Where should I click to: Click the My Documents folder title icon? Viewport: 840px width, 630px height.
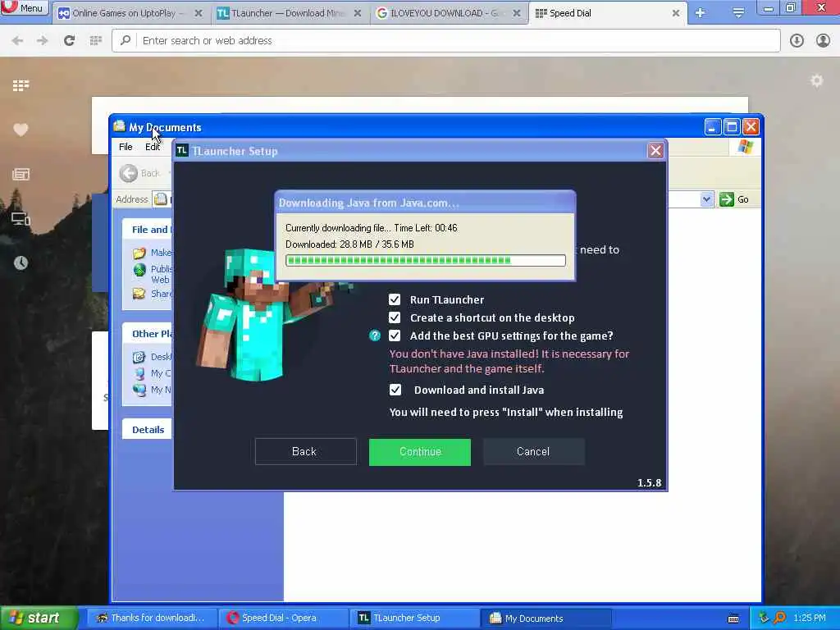point(120,126)
